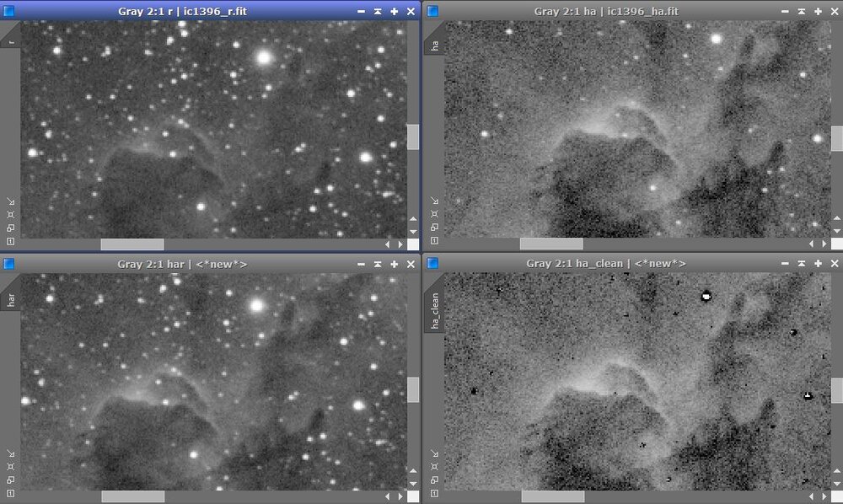843x504 pixels.
Task: Click the vertical scrollbar thumb in har window
Action: pos(413,389)
